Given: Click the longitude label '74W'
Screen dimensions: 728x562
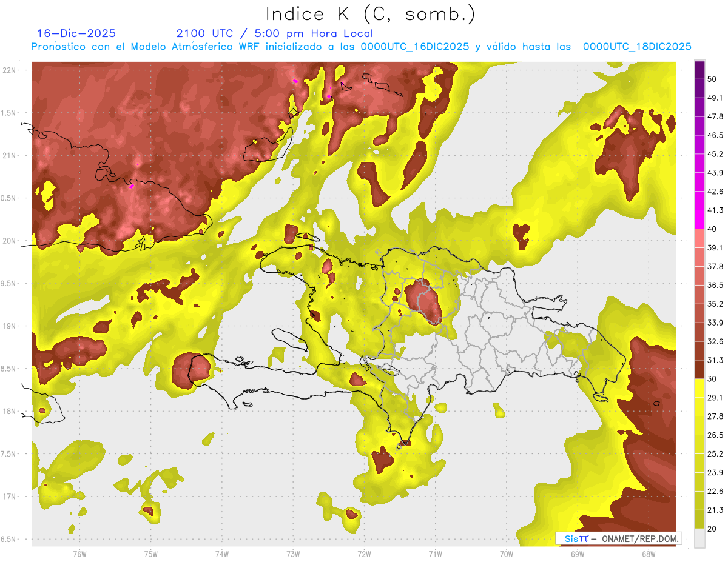Looking at the screenshot, I should click(x=221, y=554).
